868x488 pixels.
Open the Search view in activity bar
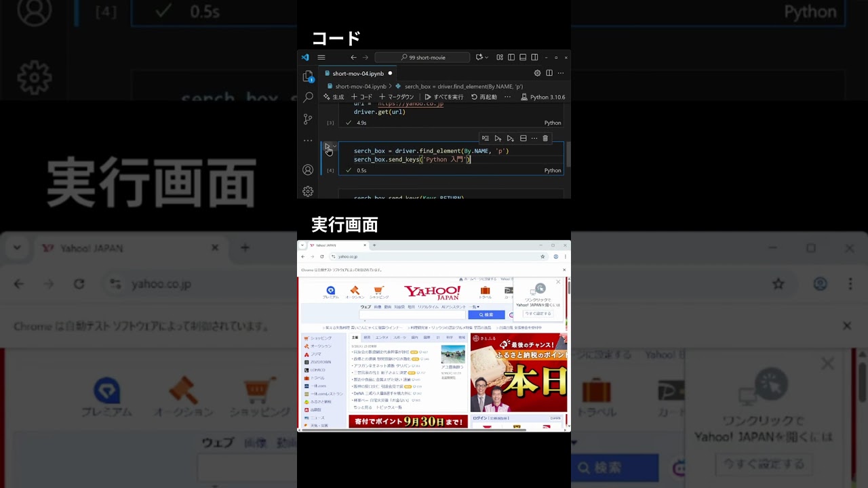(x=308, y=97)
